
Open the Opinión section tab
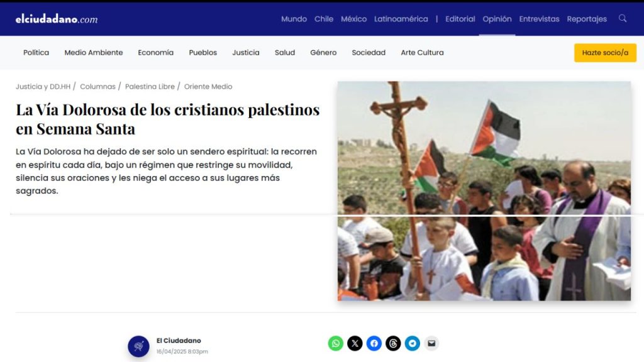point(497,19)
